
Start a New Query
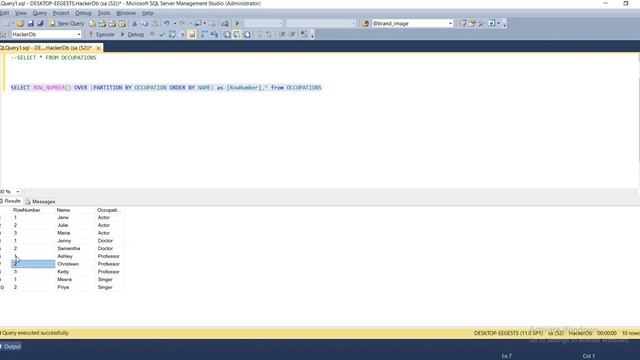67,23
